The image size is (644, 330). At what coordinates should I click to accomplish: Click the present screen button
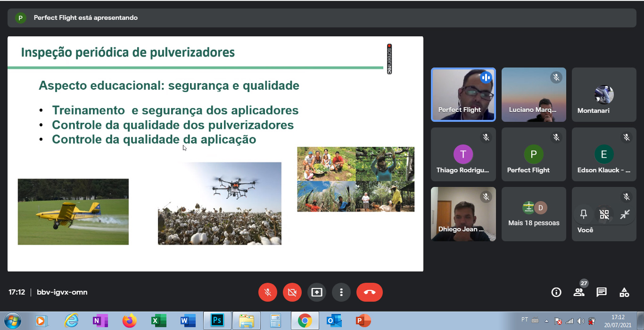317,292
